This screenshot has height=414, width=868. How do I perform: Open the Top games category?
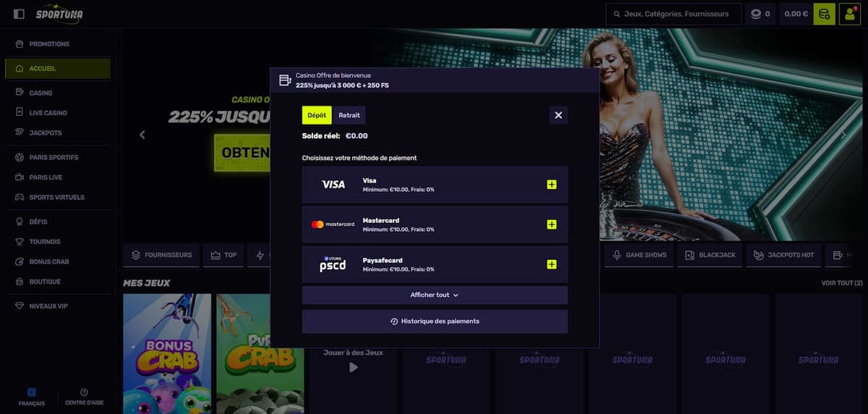pyautogui.click(x=224, y=255)
